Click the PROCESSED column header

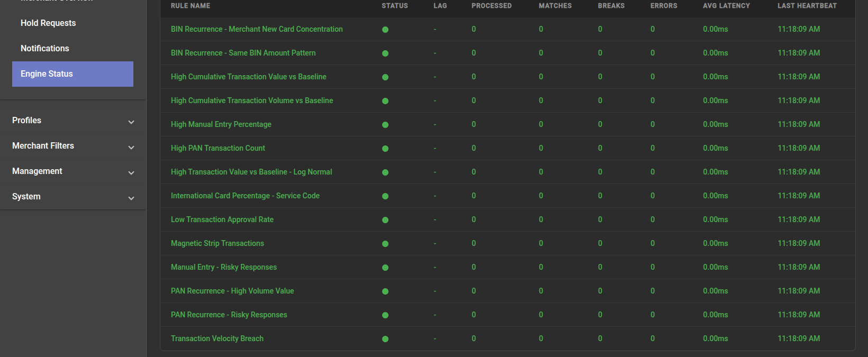click(492, 6)
